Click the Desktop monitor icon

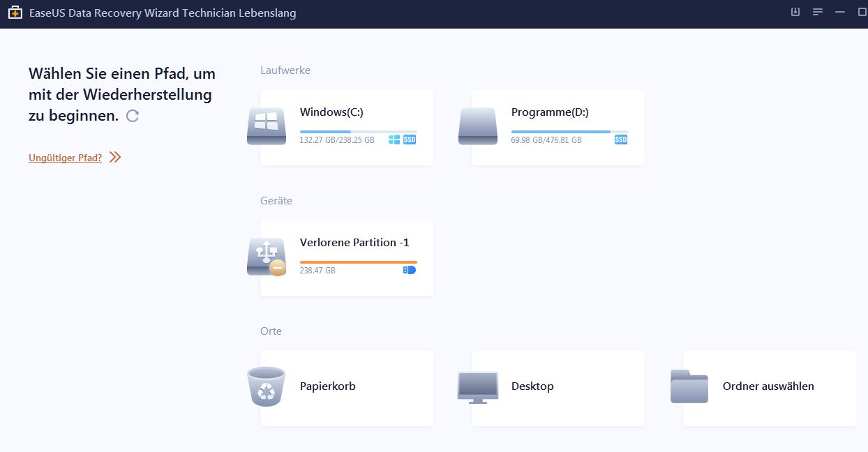pyautogui.click(x=478, y=387)
